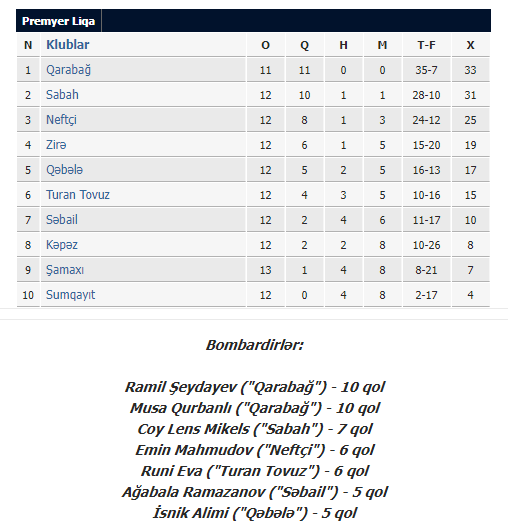Select the Şamaxı club link
The height and width of the screenshot is (528, 508).
[x=65, y=270]
